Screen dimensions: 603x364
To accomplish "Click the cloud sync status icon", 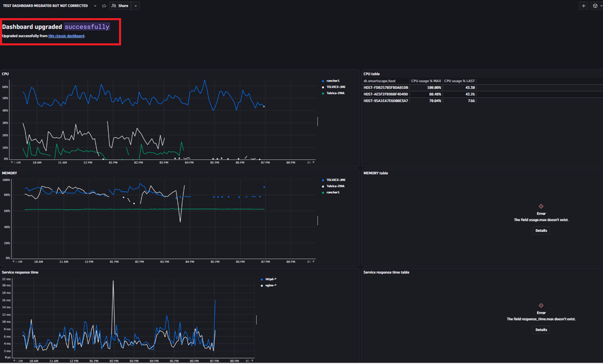I will pos(104,6).
